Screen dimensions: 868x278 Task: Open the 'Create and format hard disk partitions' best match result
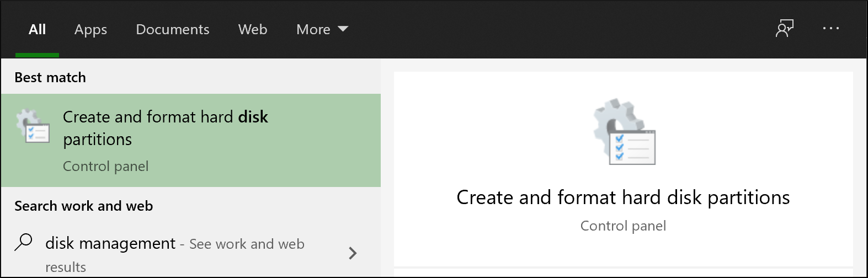[x=166, y=127]
